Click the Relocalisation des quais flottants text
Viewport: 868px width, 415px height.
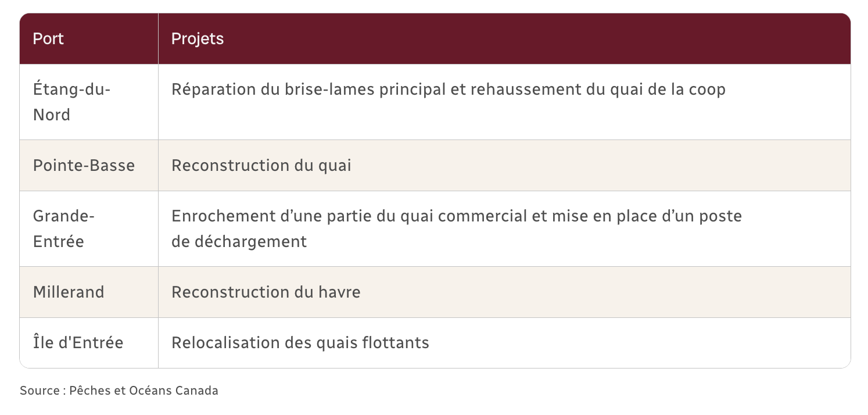click(300, 343)
